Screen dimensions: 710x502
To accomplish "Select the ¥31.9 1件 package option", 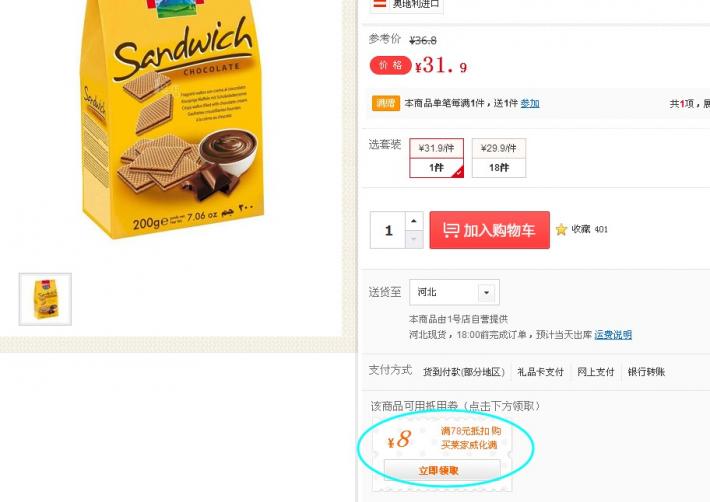I will click(437, 158).
